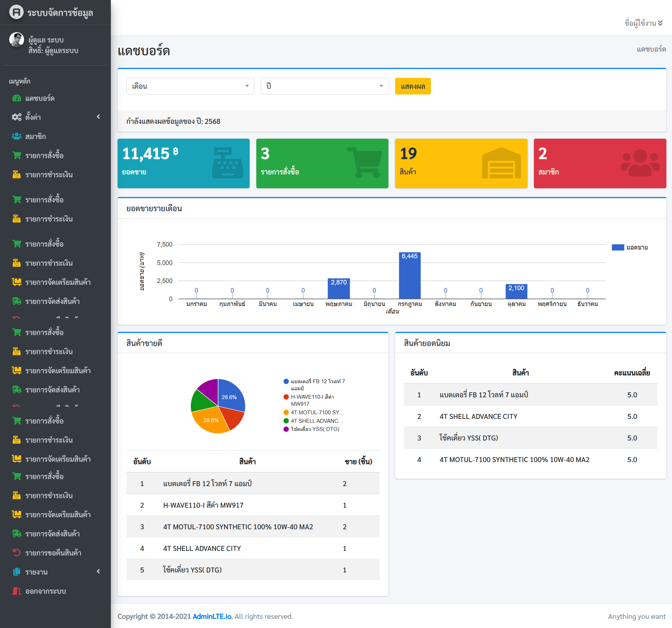The height and width of the screenshot is (628, 672).
Task: Open the ปี year dropdown
Action: (x=324, y=86)
